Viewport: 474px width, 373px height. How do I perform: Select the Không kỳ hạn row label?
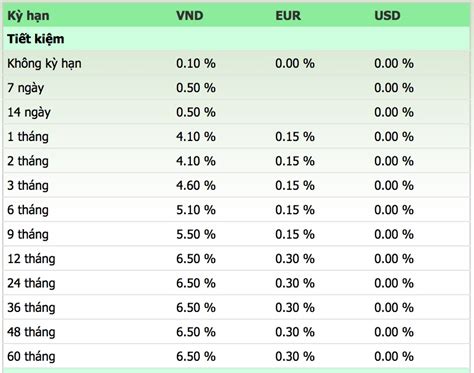pyautogui.click(x=44, y=63)
